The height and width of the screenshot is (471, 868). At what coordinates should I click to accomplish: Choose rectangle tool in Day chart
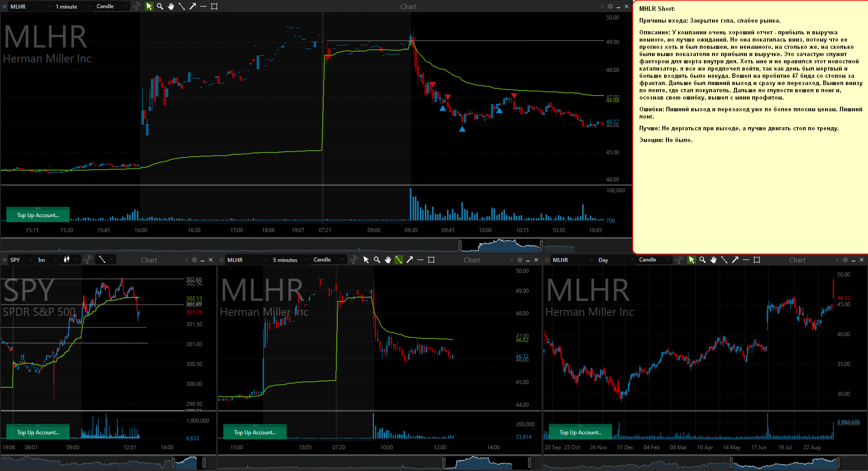coord(757,260)
